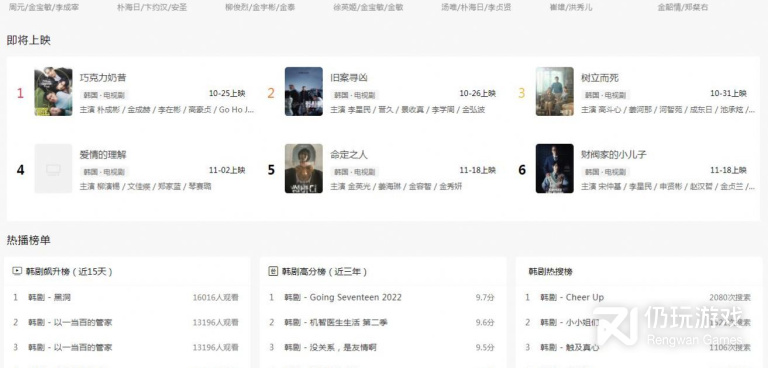Open rank 2 韩剧 - 以一当百的管家 entry
The image size is (768, 368).
click(70, 322)
